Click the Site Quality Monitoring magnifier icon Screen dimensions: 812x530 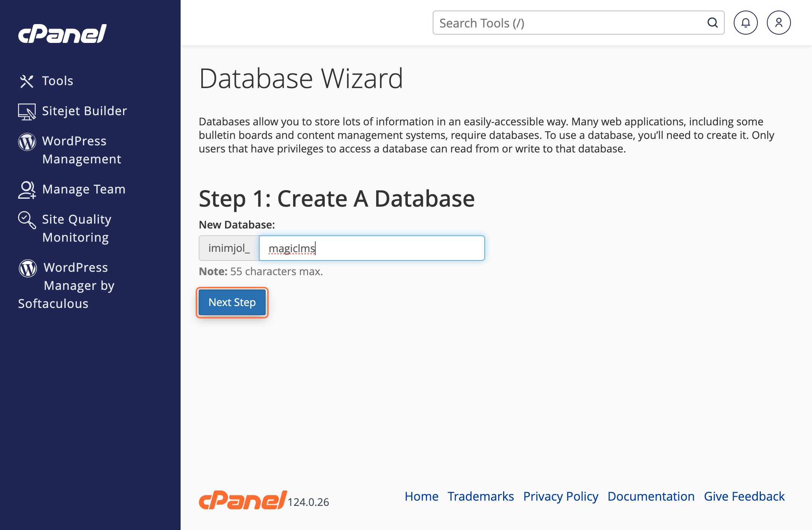pos(27,220)
